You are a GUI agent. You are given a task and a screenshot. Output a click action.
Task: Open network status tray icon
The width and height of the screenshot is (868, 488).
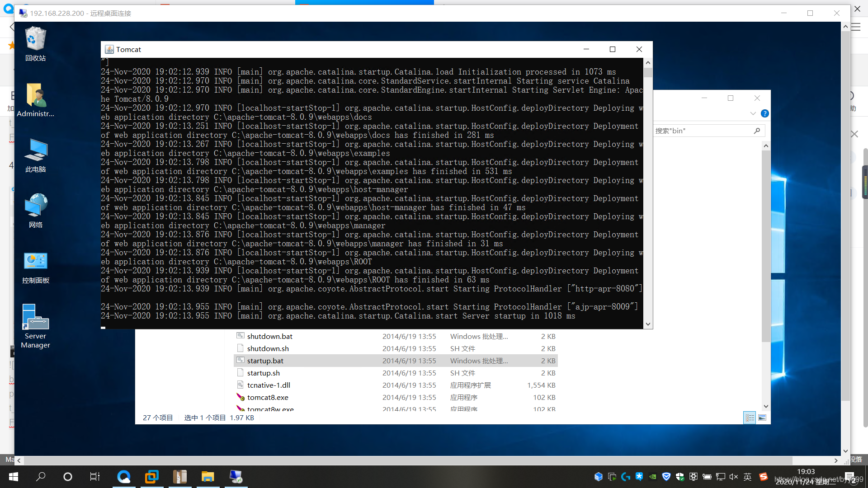(721, 477)
